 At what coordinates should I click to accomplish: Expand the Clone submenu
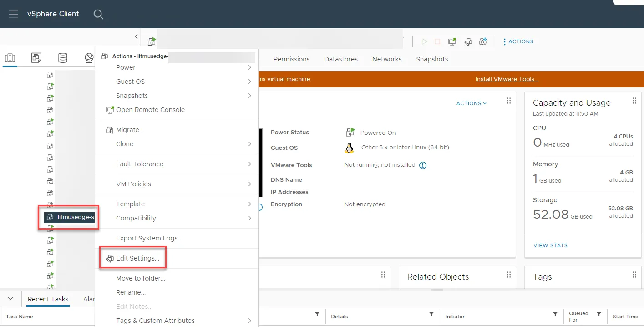coord(177,144)
